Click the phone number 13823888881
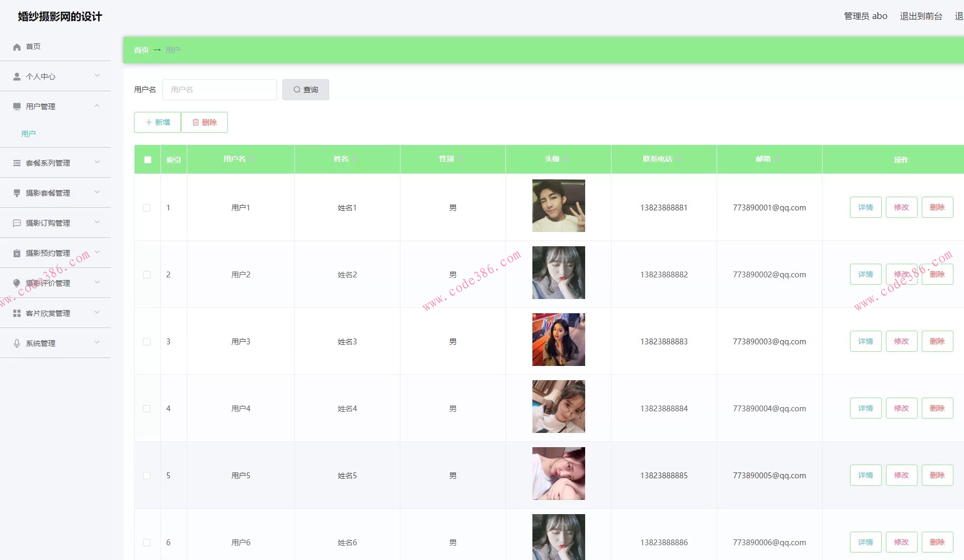964x560 pixels. (664, 208)
